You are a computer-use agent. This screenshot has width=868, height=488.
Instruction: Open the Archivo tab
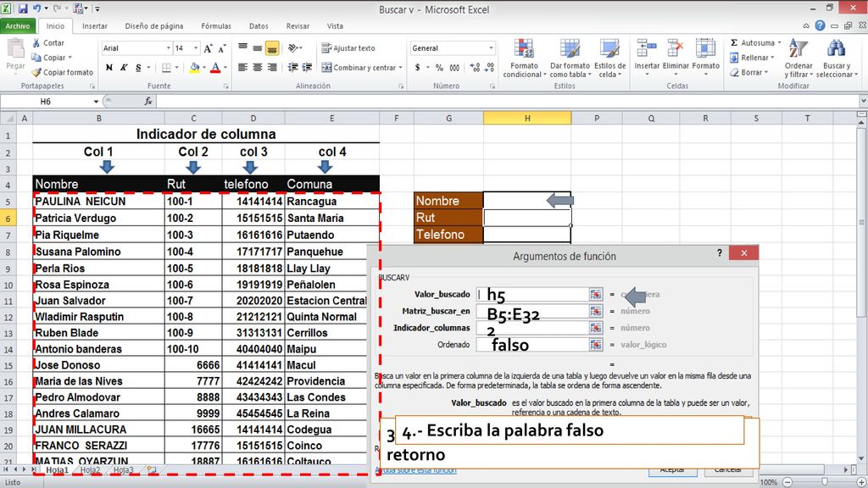tap(18, 26)
